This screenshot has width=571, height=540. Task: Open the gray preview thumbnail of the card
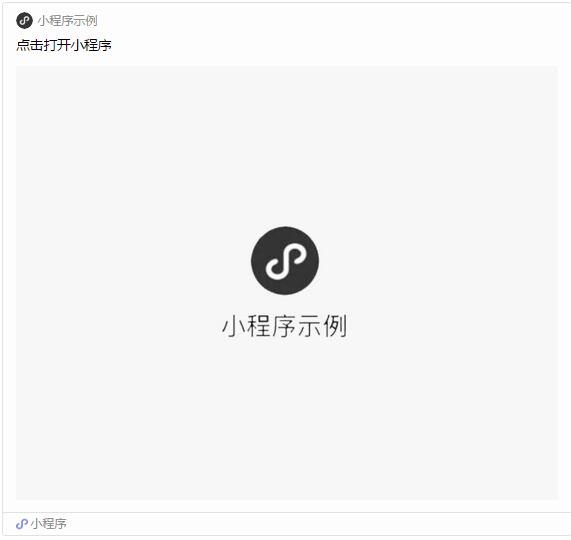(x=287, y=283)
